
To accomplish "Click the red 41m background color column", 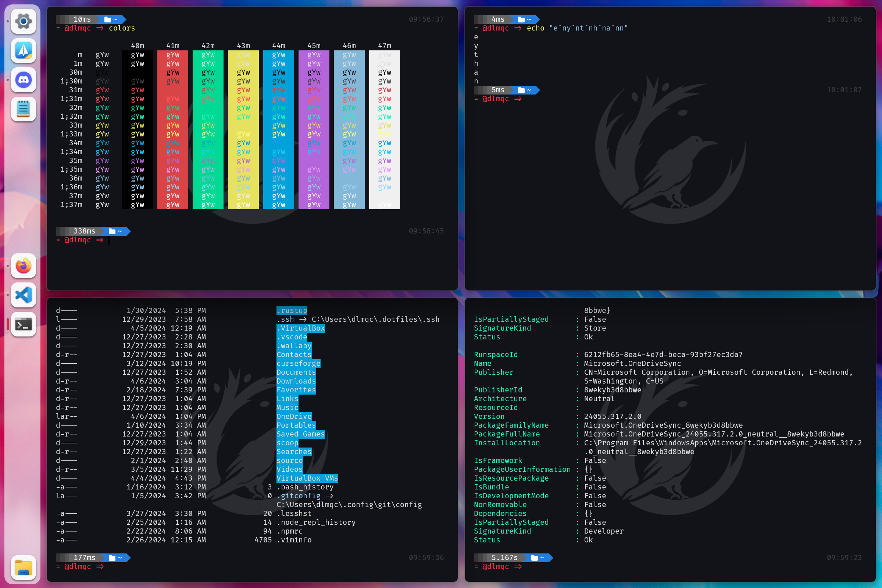I will point(173,130).
